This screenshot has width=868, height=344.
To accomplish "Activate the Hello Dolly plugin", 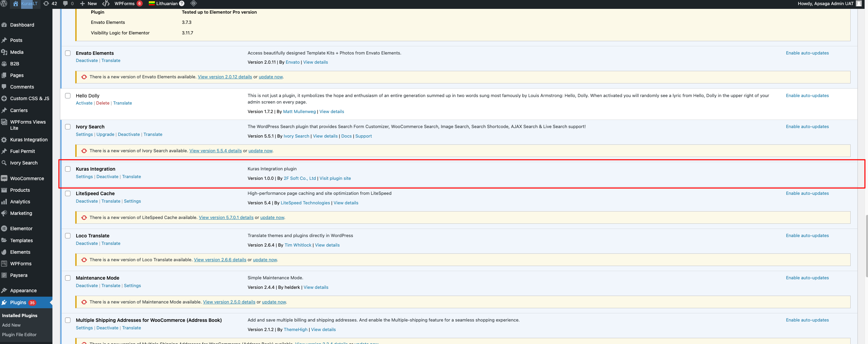I will [84, 103].
